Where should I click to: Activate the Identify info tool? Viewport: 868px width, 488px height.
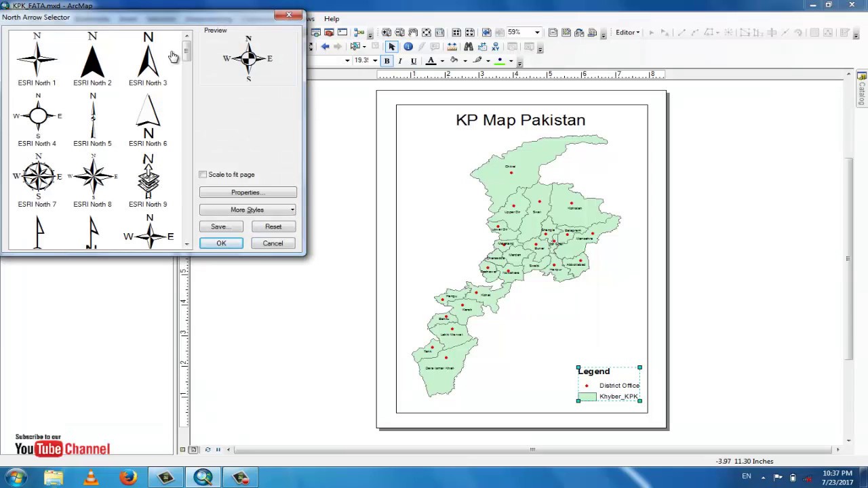click(x=408, y=47)
